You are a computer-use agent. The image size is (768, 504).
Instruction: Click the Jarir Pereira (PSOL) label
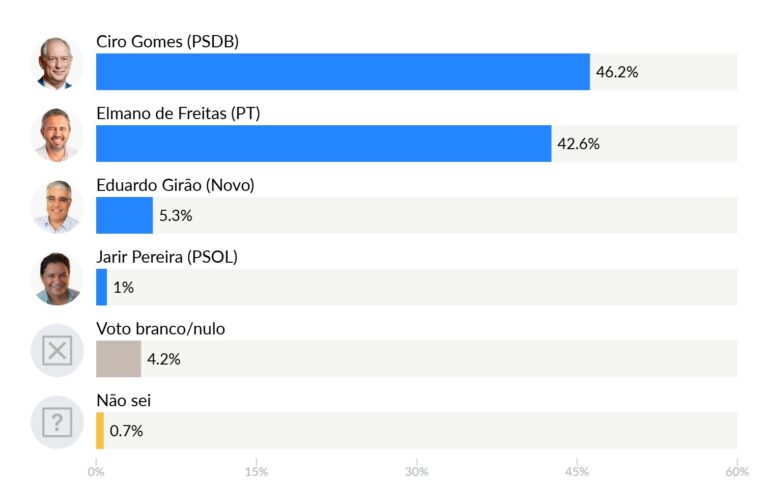(x=167, y=257)
